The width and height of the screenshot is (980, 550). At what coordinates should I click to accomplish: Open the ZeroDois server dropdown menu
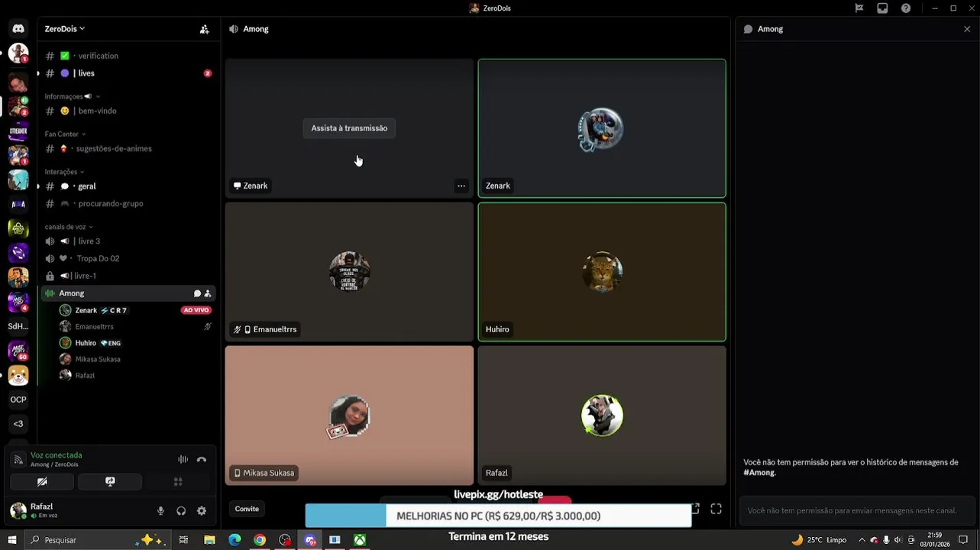[65, 29]
